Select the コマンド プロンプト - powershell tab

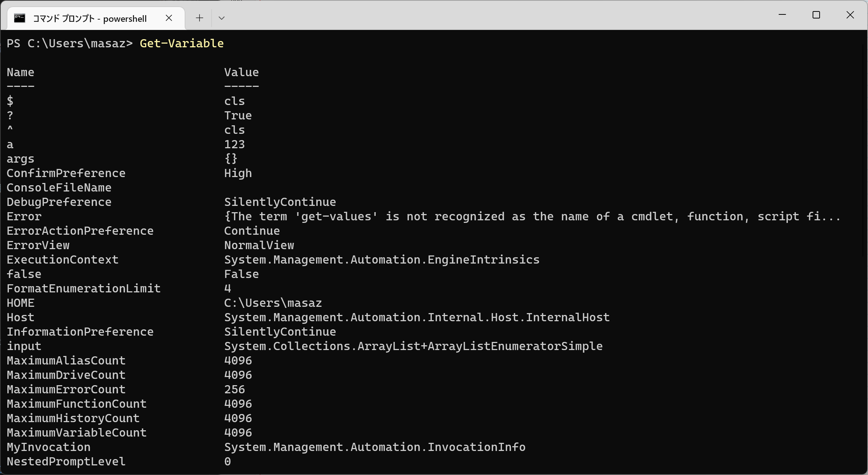point(90,18)
